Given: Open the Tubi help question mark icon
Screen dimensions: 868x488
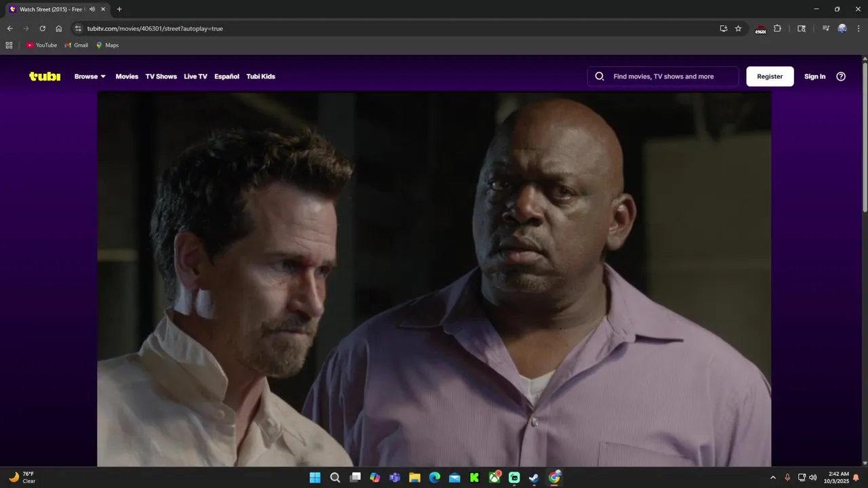Looking at the screenshot, I should pos(841,77).
